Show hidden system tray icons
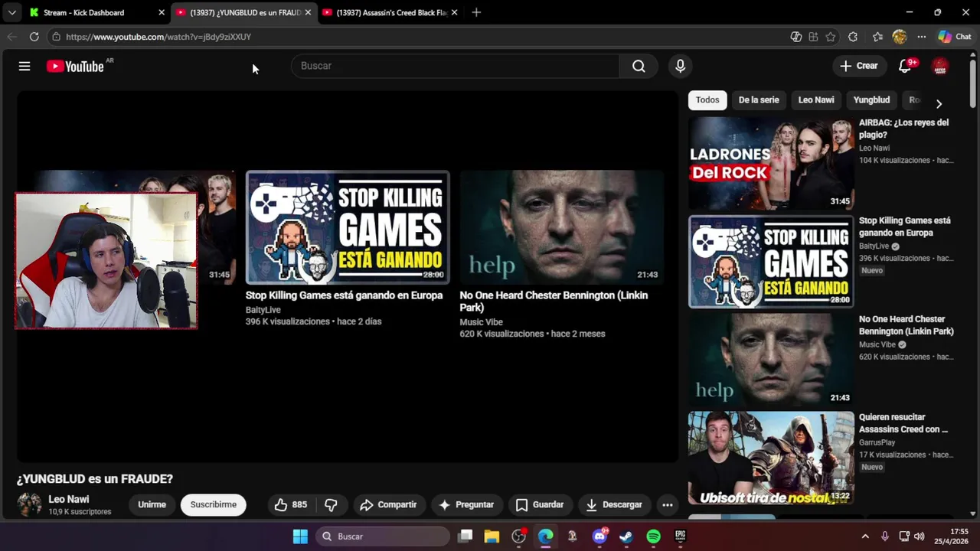The height and width of the screenshot is (551, 980). (865, 536)
